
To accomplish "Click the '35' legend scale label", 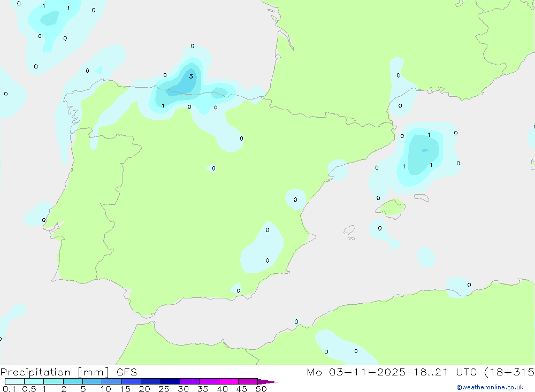I will (x=203, y=389).
